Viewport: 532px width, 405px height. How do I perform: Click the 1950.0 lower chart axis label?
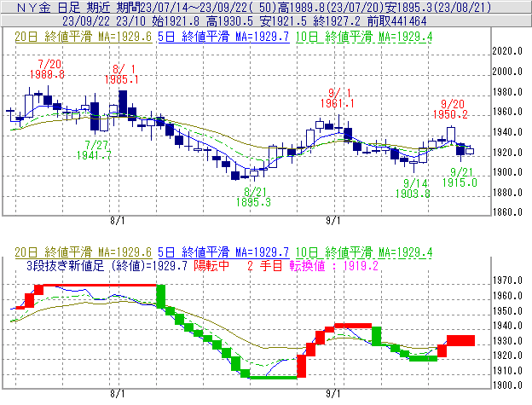tap(507, 310)
